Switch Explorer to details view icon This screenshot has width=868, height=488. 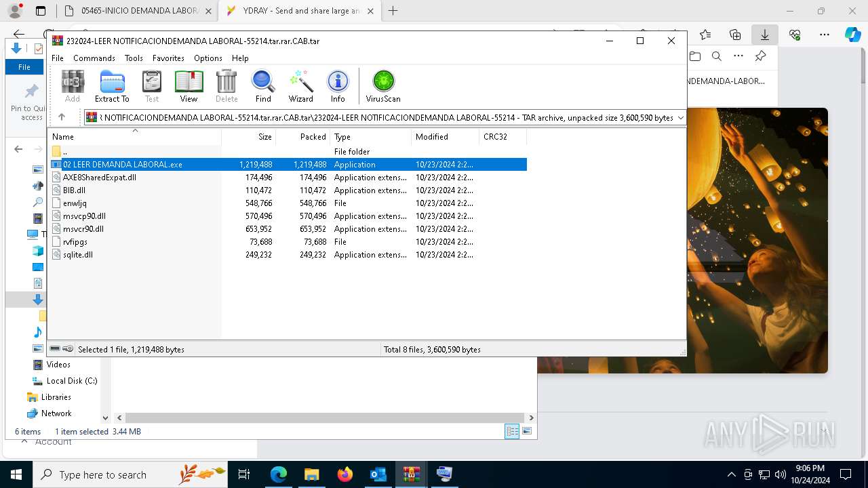(x=512, y=431)
